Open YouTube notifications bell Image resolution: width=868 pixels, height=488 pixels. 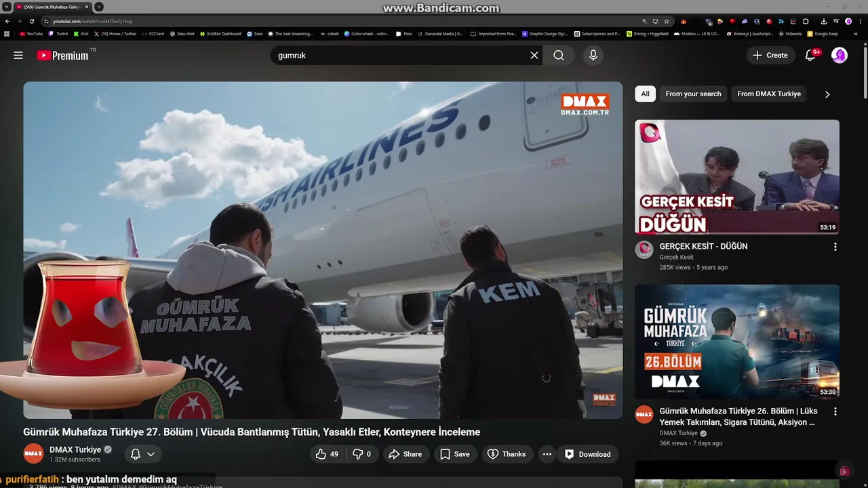point(810,56)
